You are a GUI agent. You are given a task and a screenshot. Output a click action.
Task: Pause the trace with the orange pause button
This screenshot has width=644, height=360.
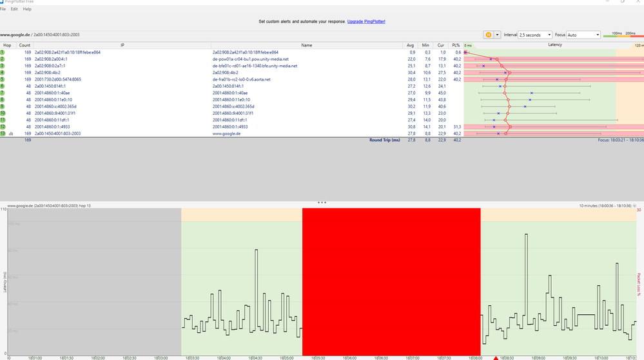click(x=489, y=35)
